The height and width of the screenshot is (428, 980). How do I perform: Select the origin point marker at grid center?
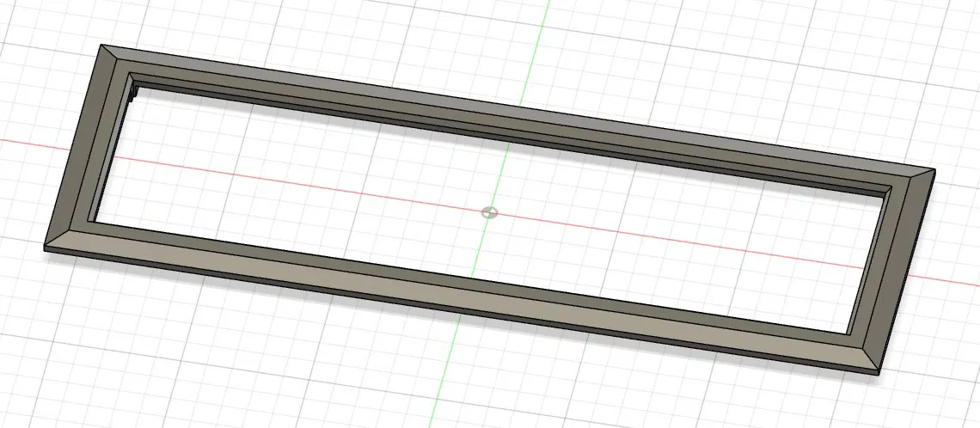coord(489,213)
